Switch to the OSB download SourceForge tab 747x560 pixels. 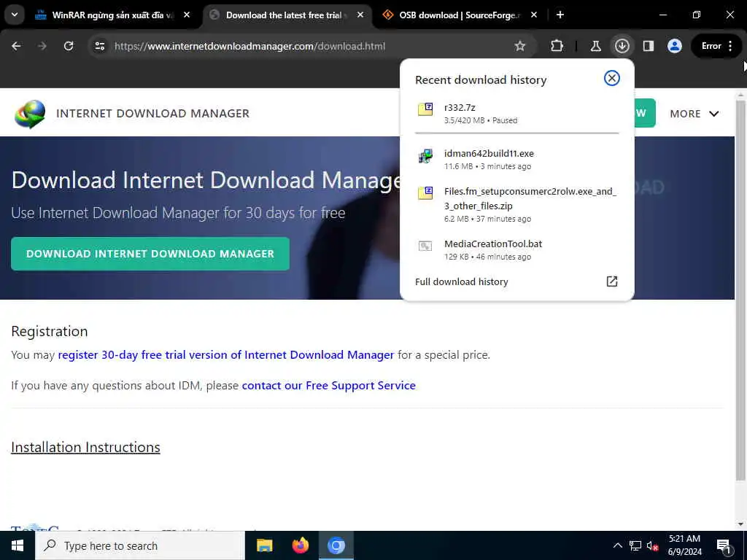click(x=460, y=15)
